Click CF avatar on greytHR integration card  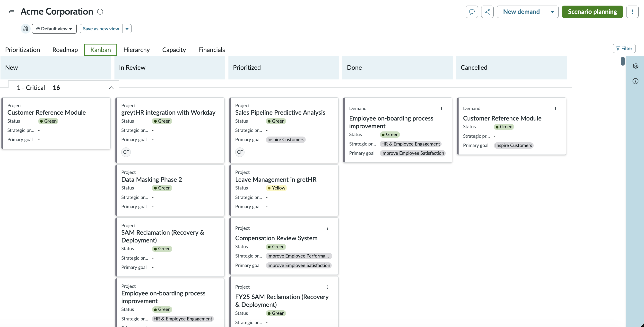tap(126, 152)
